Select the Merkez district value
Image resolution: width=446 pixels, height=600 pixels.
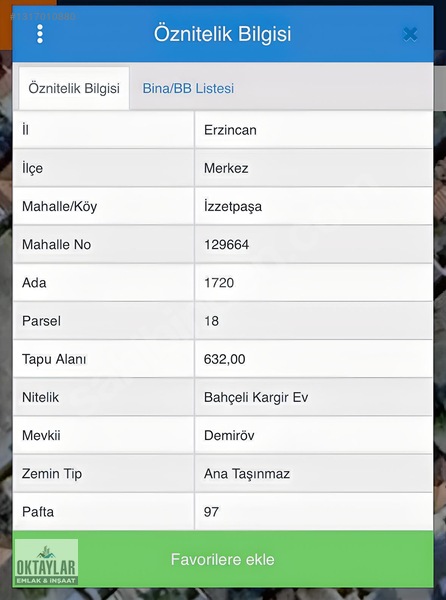(226, 168)
